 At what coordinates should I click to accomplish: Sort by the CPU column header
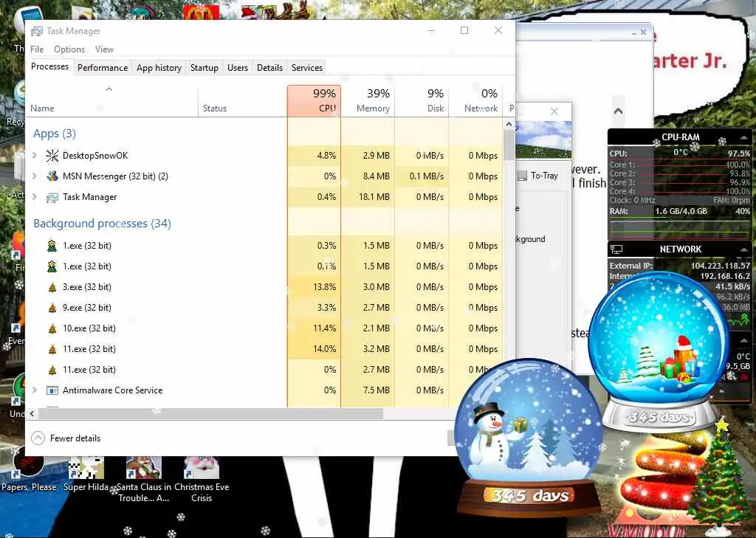(314, 101)
